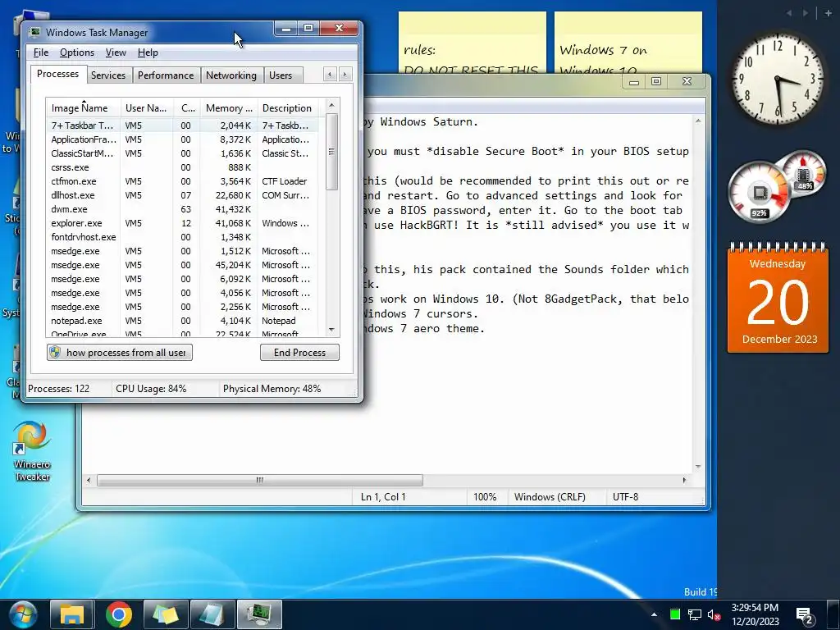Select the ctfmon.exe process row
This screenshot has height=630, width=840.
tap(182, 181)
